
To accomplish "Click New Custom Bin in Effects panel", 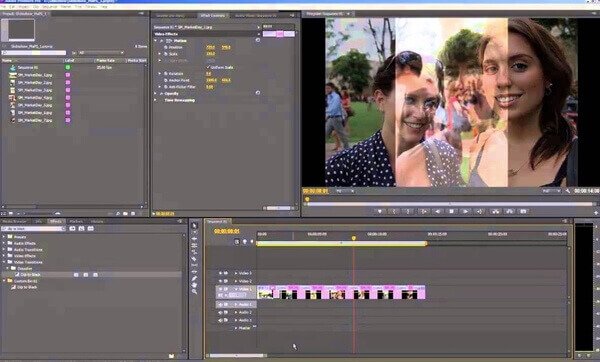I will 171,355.
